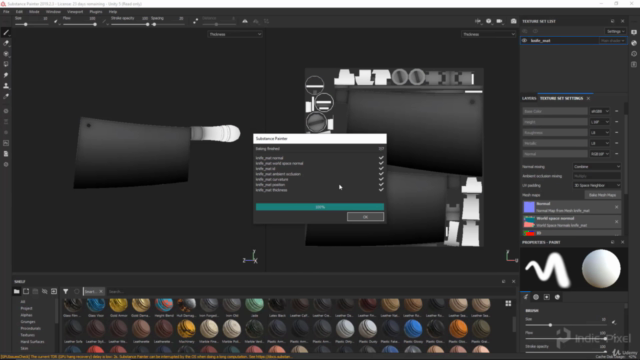The width and height of the screenshot is (640, 360).
Task: Click the shelf import resources icon
Action: click(54, 291)
